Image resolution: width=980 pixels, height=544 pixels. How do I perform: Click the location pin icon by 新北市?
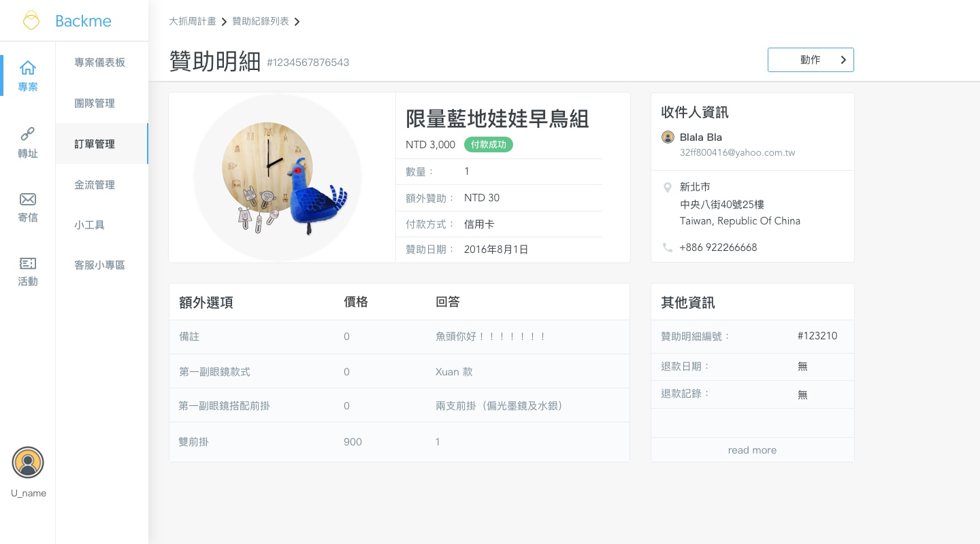[x=668, y=187]
